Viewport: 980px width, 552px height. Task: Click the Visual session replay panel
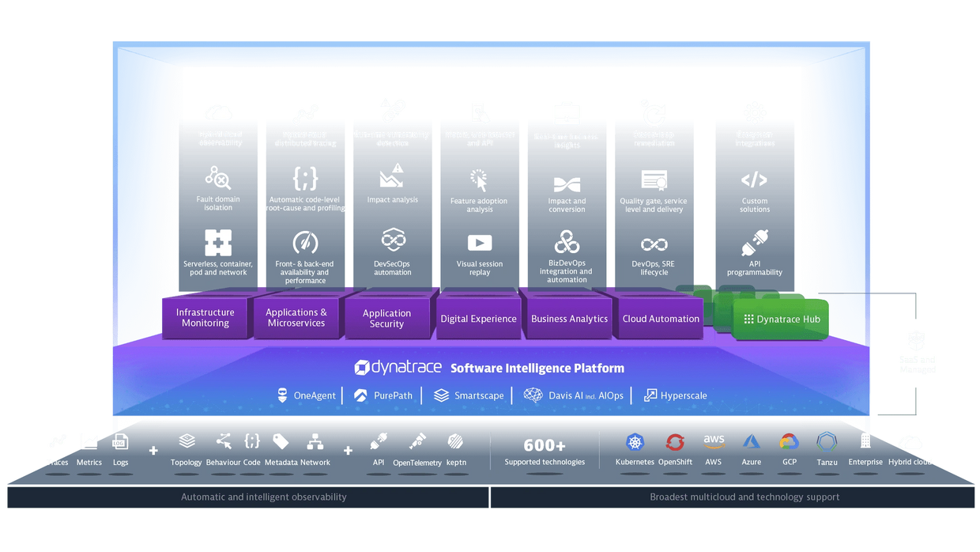[x=479, y=253]
